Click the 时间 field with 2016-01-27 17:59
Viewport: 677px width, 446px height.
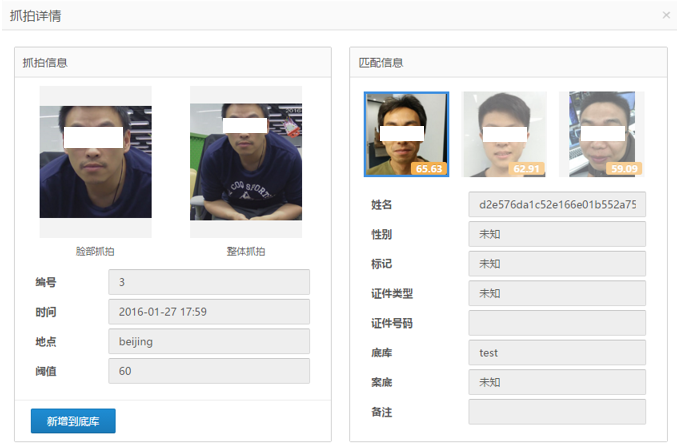pyautogui.click(x=209, y=312)
